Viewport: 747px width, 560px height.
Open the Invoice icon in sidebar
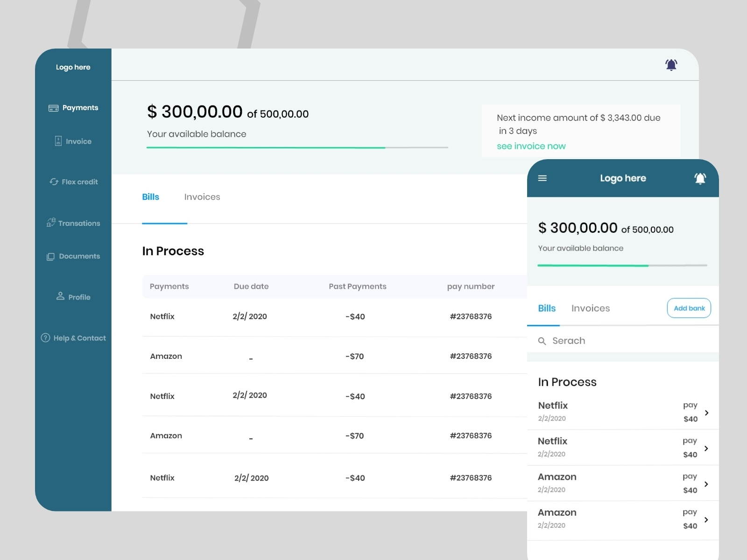58,141
